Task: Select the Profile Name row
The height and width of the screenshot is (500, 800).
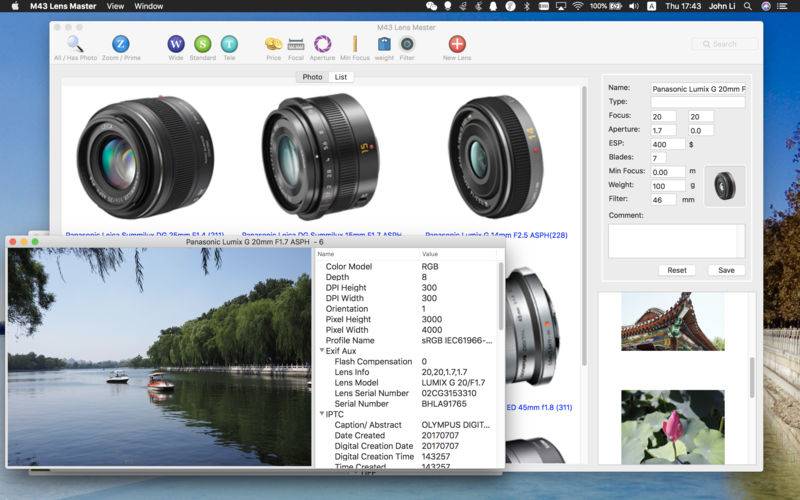Action: [x=408, y=340]
